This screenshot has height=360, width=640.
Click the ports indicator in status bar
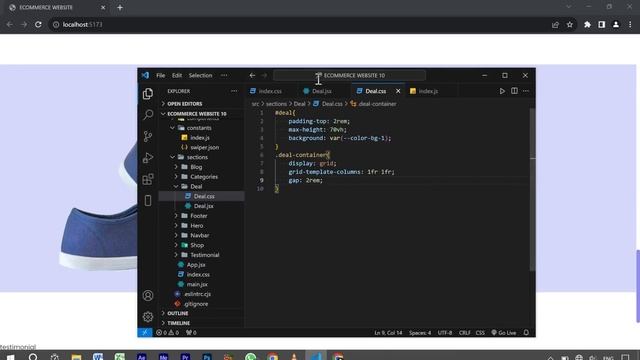point(191,333)
